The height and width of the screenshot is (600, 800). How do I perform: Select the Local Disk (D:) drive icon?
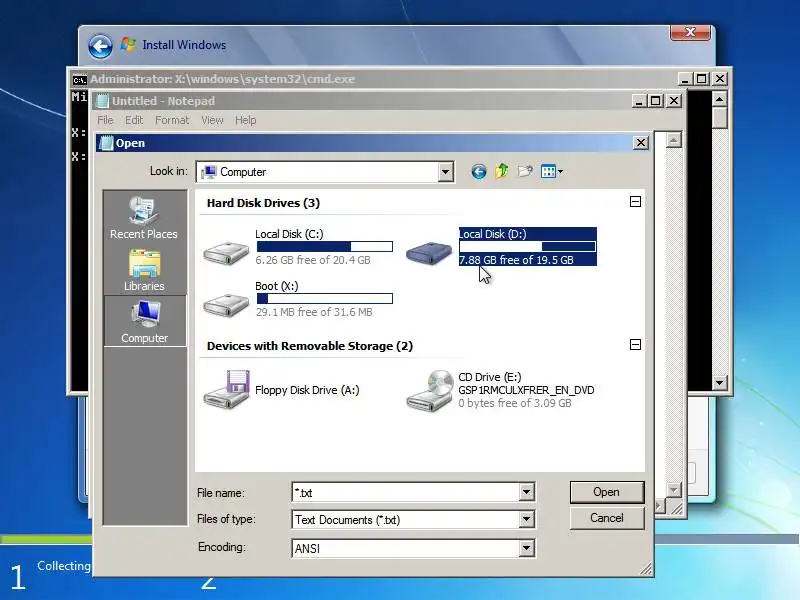point(429,253)
